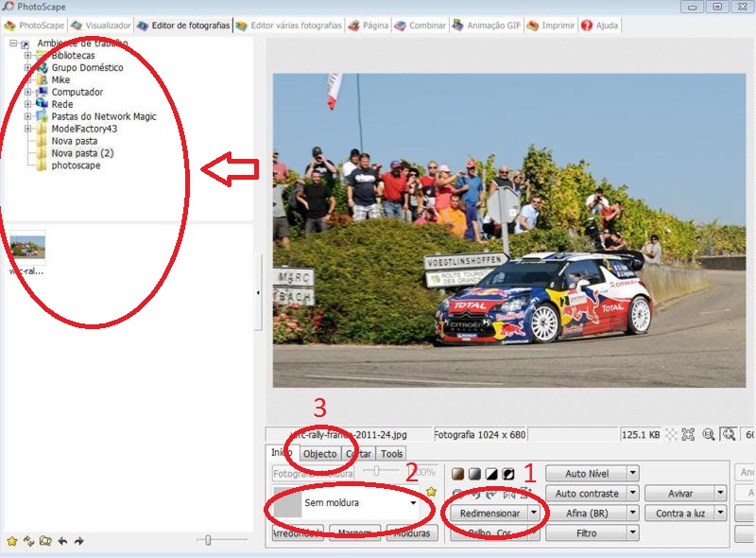Go to the Página tab

369,26
